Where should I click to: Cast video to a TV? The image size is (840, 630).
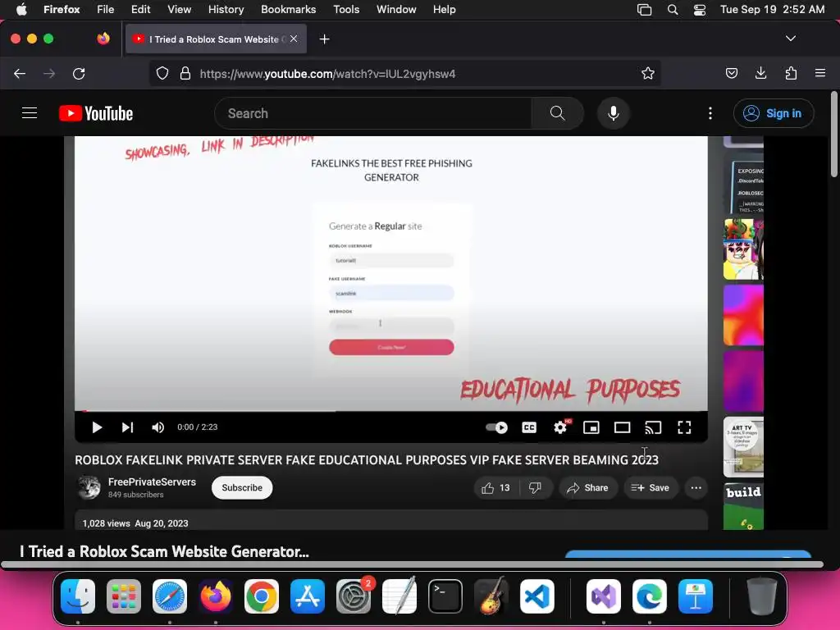tap(653, 427)
